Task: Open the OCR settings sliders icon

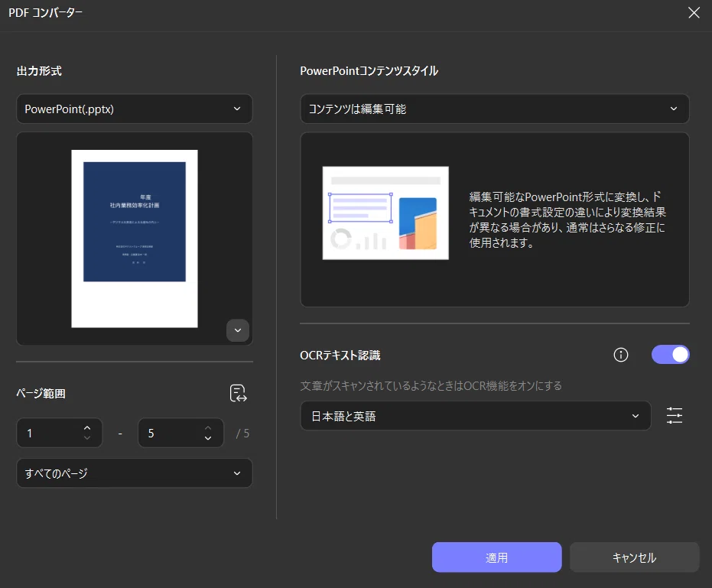Action: tap(675, 415)
